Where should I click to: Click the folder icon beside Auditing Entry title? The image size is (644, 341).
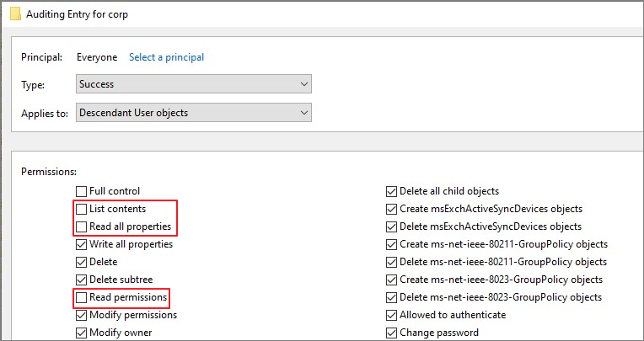tap(16, 14)
